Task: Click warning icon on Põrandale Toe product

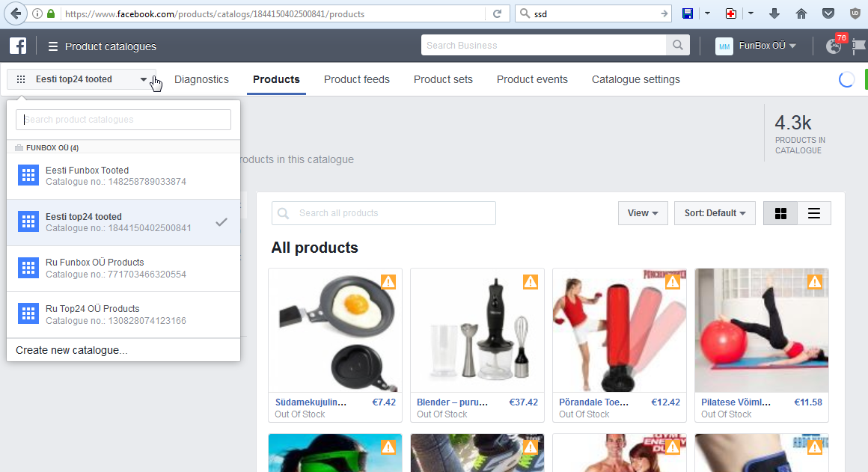Action: tap(673, 282)
